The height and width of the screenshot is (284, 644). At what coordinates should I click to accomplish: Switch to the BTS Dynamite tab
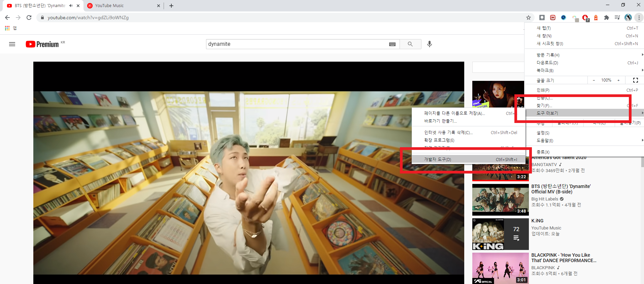pyautogui.click(x=43, y=6)
